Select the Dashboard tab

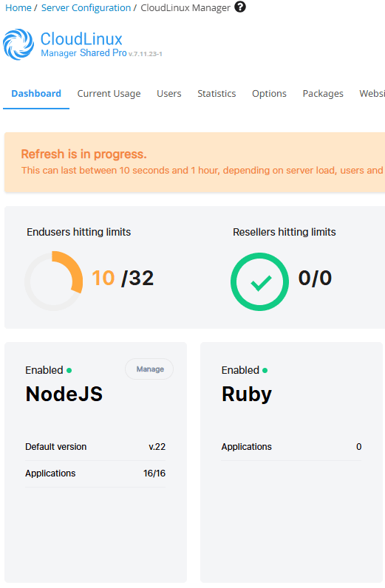36,93
